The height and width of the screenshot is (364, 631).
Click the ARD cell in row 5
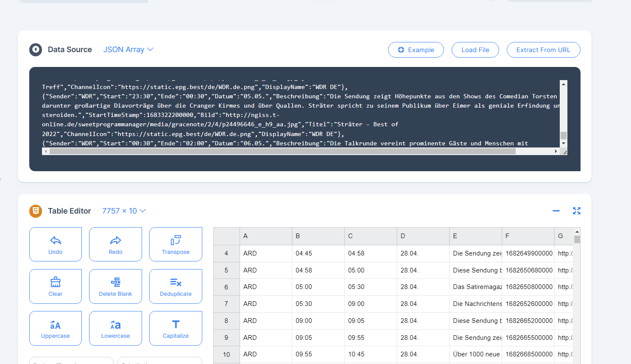(x=266, y=270)
